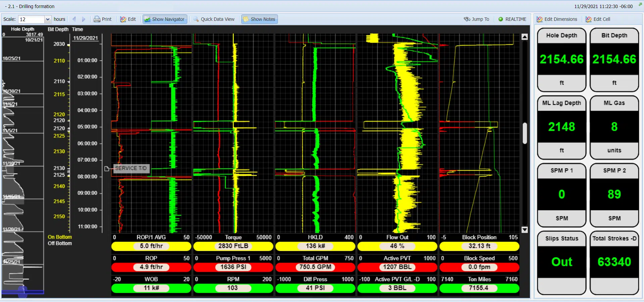Screen dimensions: 644x302
Task: Click the 10/25/21 navigator date marker
Action: (11, 58)
